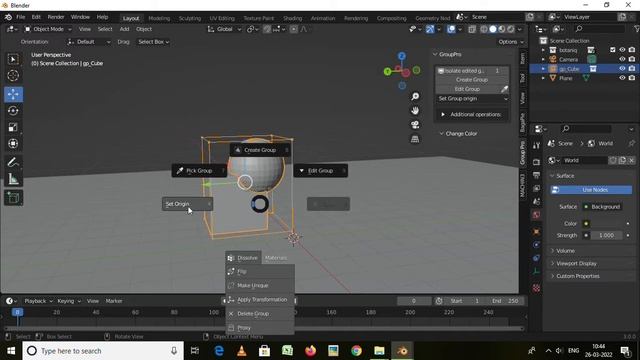Toggle X-ray display icon
This screenshot has width=640, height=360.
coord(472,29)
